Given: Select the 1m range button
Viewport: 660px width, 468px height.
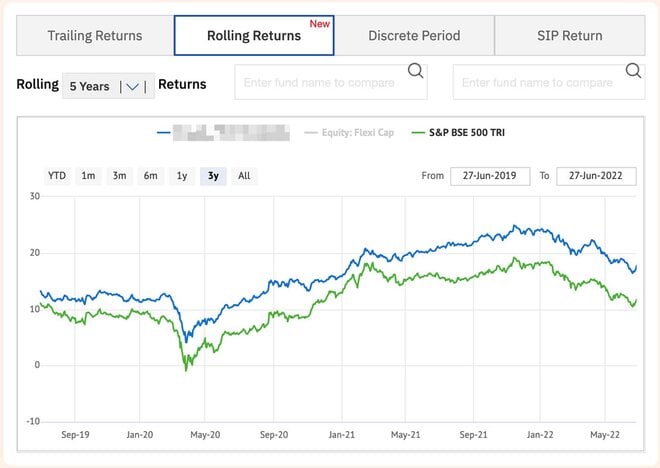Looking at the screenshot, I should coord(89,176).
